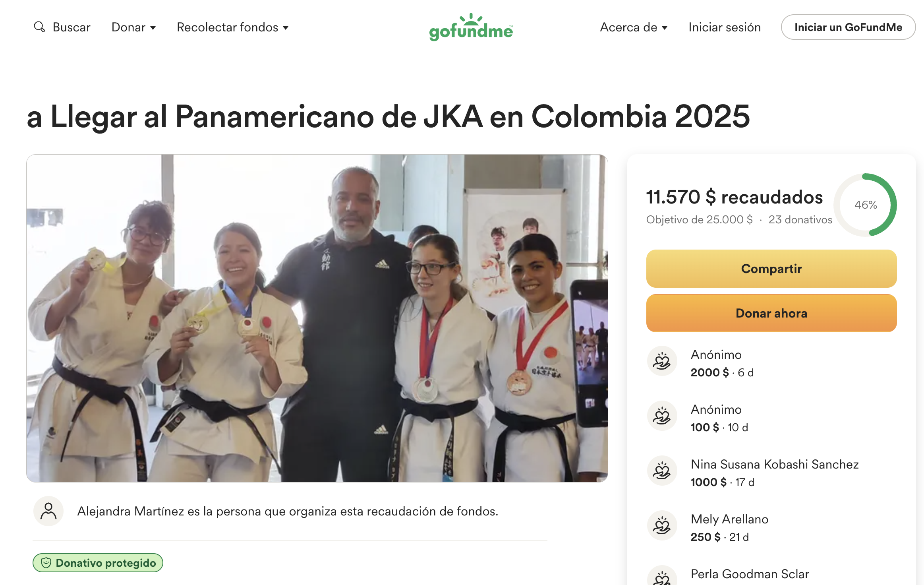Click the Iniciar un GoFundMe button

pos(848,27)
